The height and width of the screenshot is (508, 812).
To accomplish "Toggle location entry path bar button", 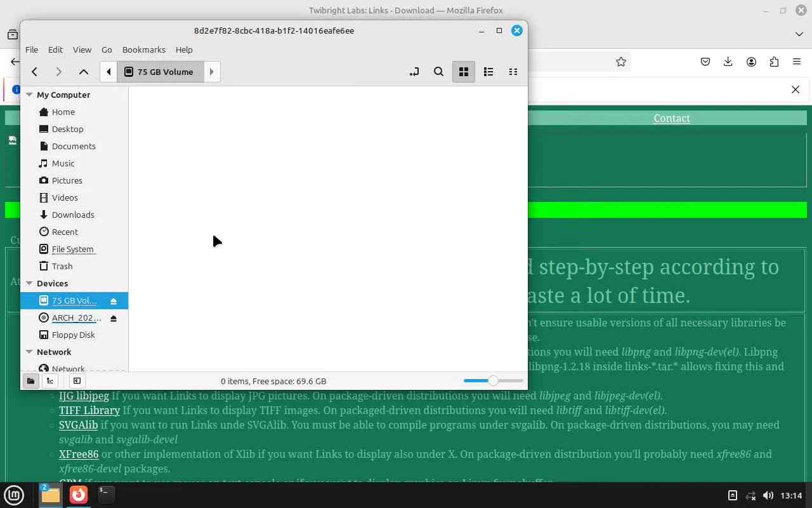I will pyautogui.click(x=414, y=72).
